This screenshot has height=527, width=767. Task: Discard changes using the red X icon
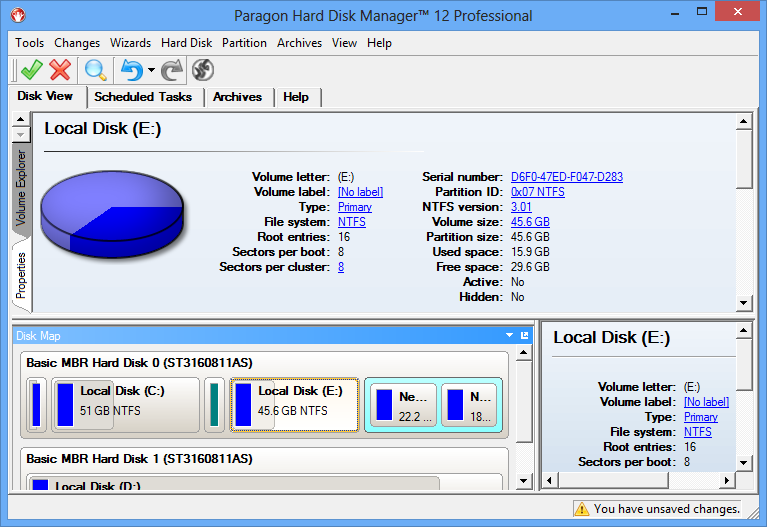point(60,69)
